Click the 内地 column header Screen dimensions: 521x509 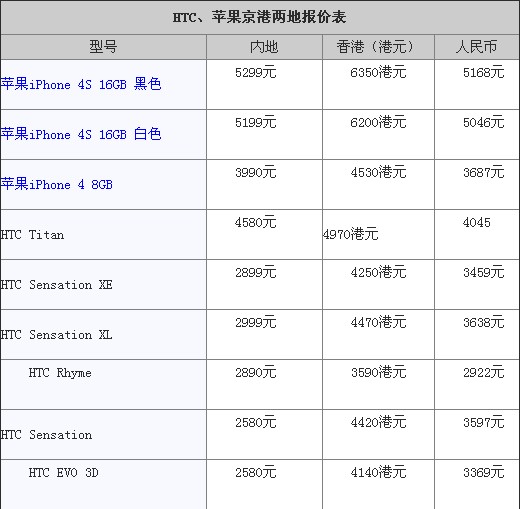pyautogui.click(x=264, y=47)
